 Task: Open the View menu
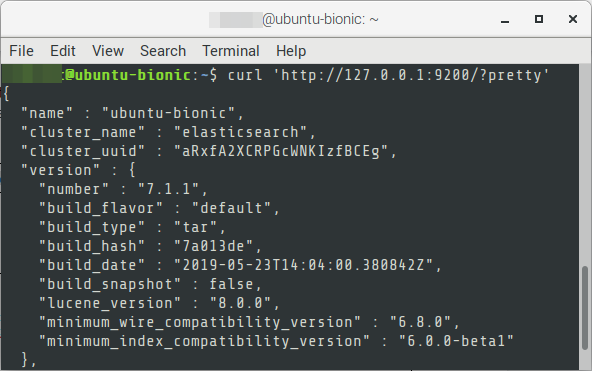click(108, 51)
